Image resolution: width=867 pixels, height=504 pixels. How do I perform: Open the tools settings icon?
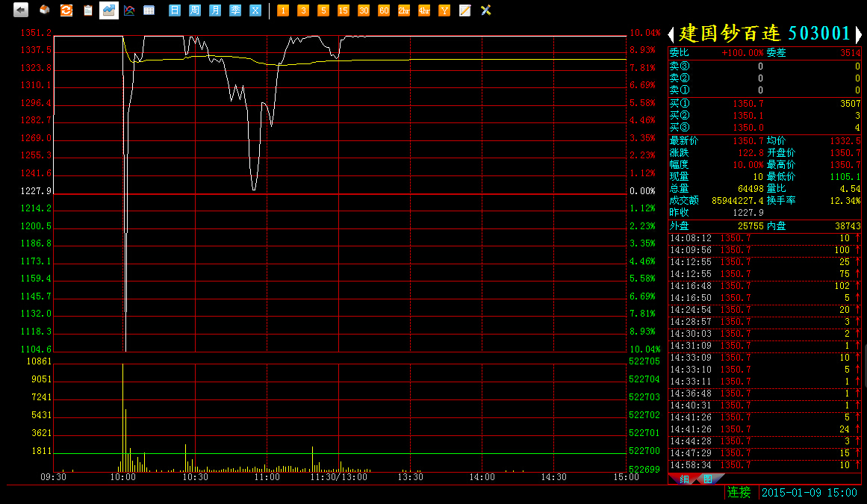tap(486, 10)
